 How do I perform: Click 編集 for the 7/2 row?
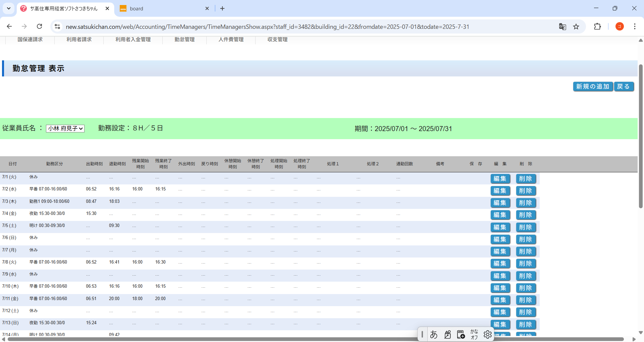click(x=500, y=191)
